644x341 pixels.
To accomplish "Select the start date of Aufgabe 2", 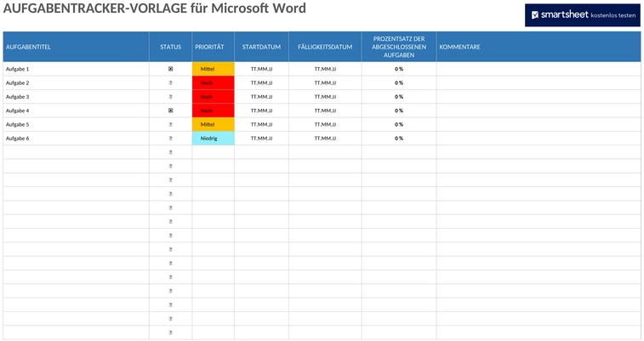I will 262,82.
